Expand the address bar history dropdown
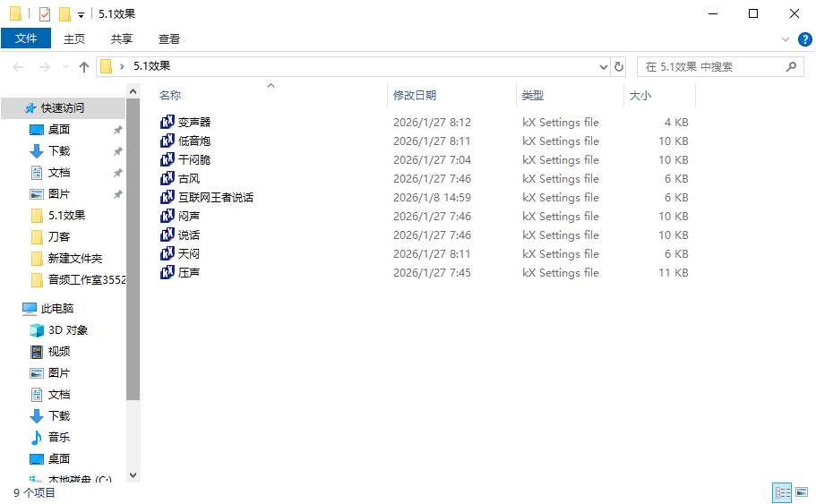This screenshot has width=816, height=504. (603, 66)
